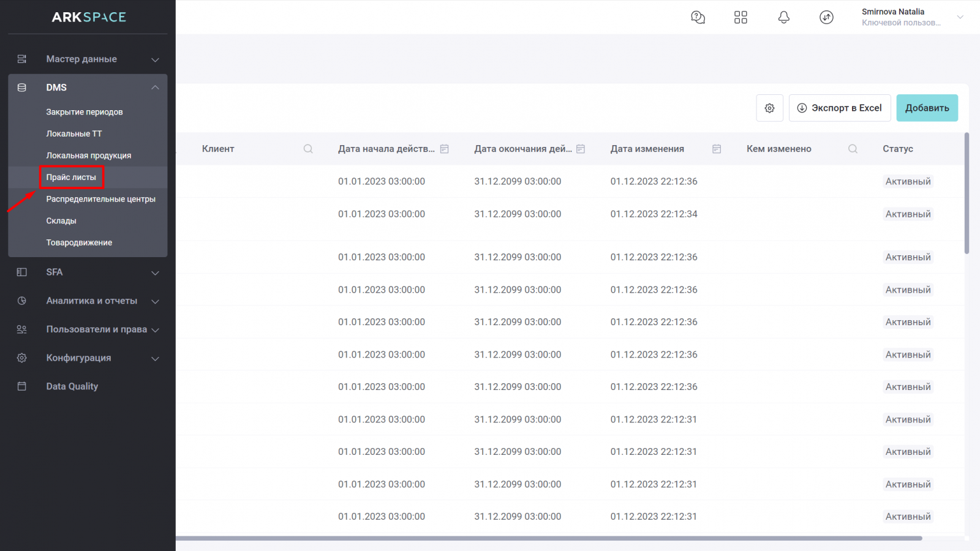Click search icon in Кем изменено column
This screenshot has height=551, width=980.
pos(853,149)
